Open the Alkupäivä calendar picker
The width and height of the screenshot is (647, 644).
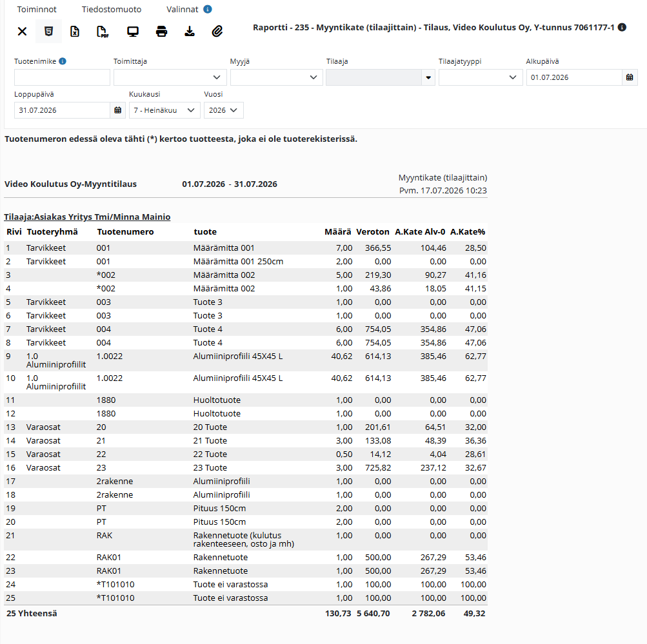pyautogui.click(x=629, y=77)
